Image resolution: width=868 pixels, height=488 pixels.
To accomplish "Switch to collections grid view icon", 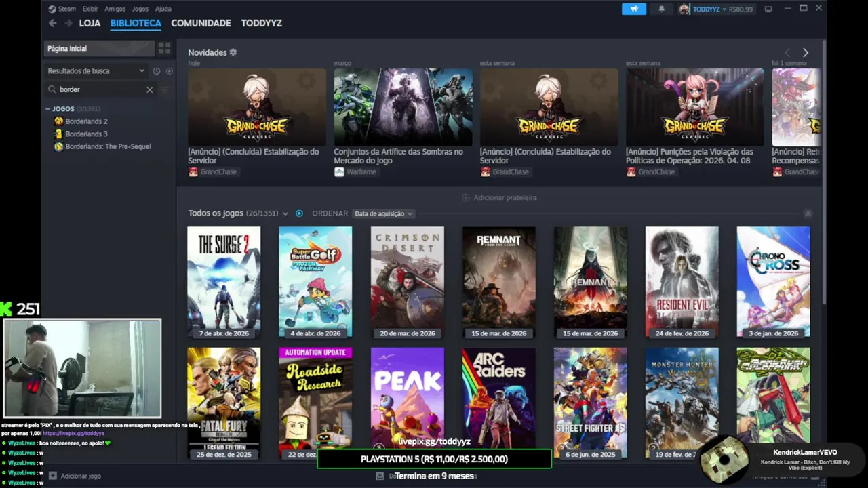I will (x=165, y=48).
